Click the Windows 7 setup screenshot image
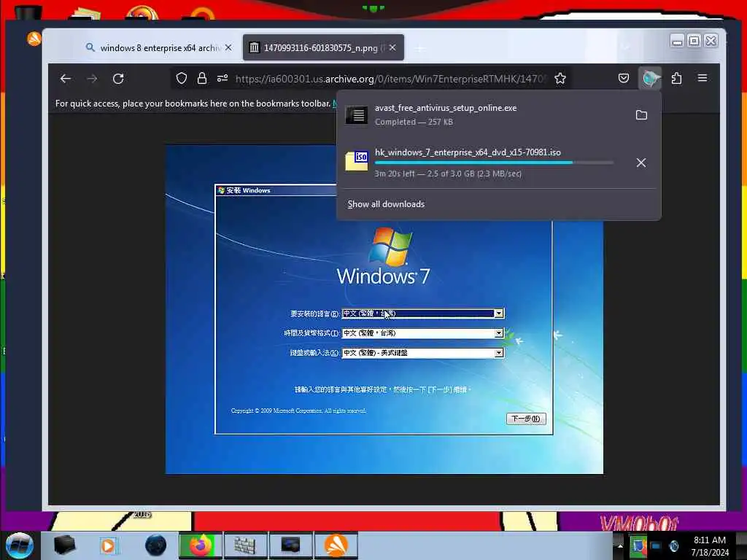 (384, 309)
